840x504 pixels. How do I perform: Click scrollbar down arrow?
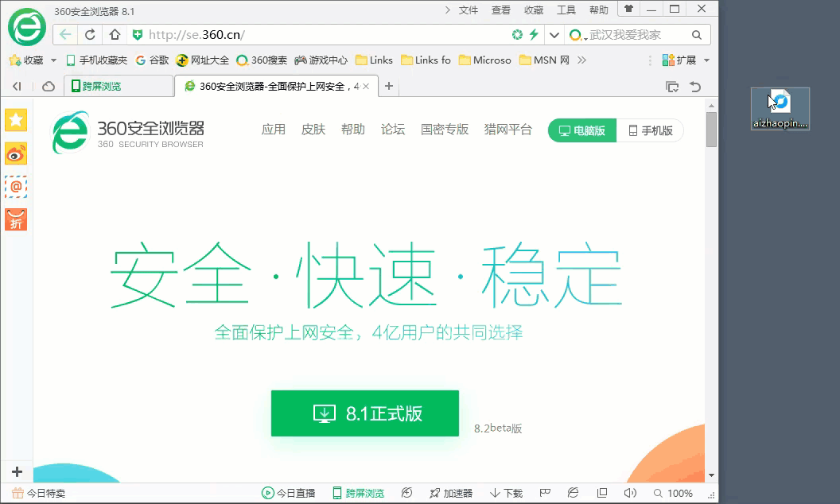711,475
